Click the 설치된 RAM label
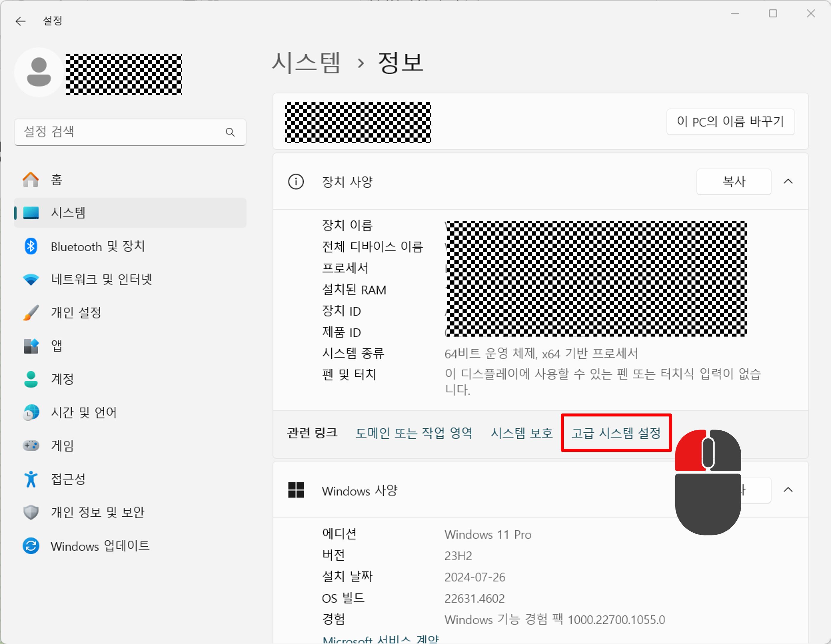Viewport: 831px width, 644px height. click(354, 290)
